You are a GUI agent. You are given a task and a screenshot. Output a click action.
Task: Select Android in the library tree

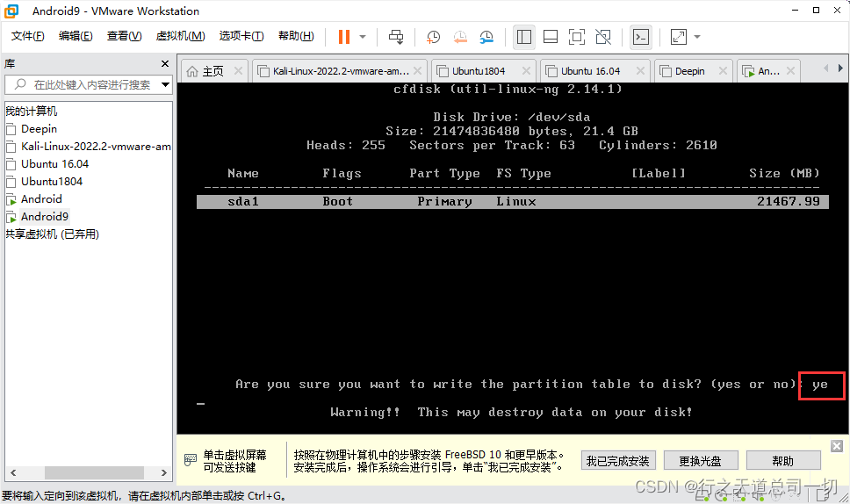click(41, 199)
